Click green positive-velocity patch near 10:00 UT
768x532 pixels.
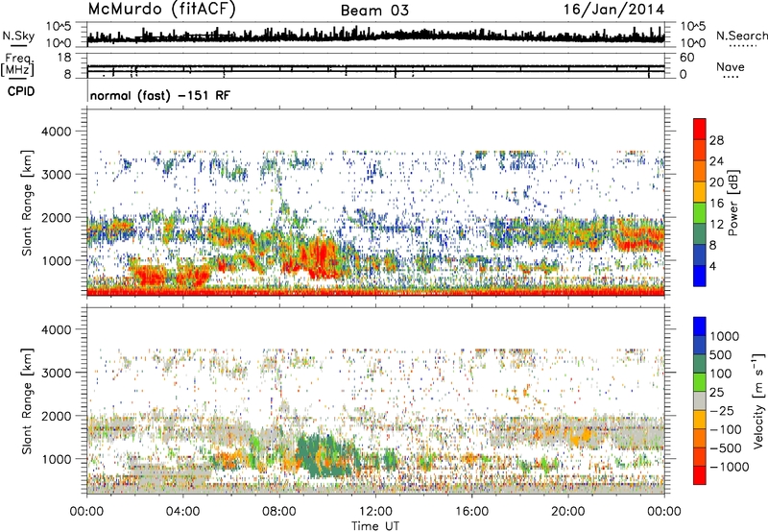coord(324,455)
